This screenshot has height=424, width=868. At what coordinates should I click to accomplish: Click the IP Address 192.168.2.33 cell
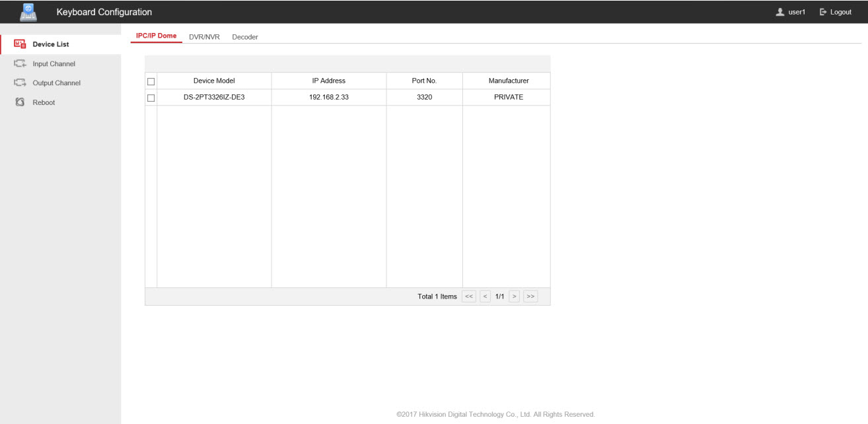[x=328, y=97]
